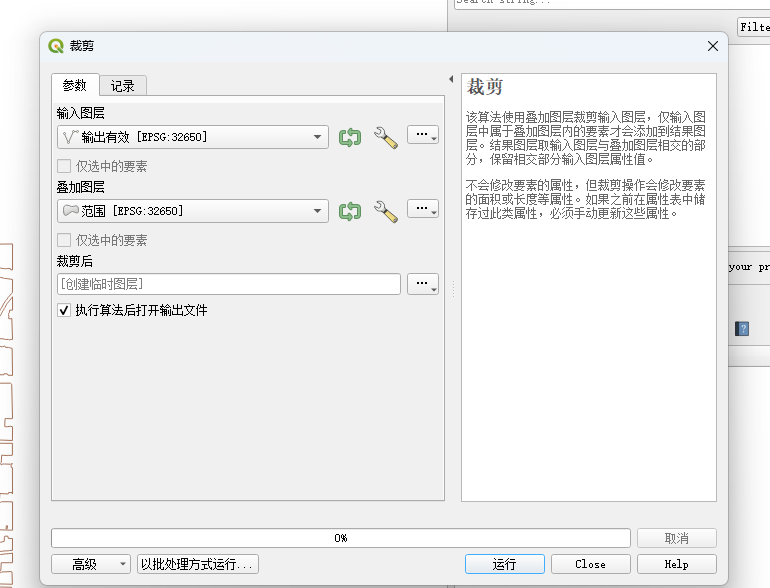The image size is (770, 588).
Task: Click the 0% progress bar
Action: (x=340, y=538)
